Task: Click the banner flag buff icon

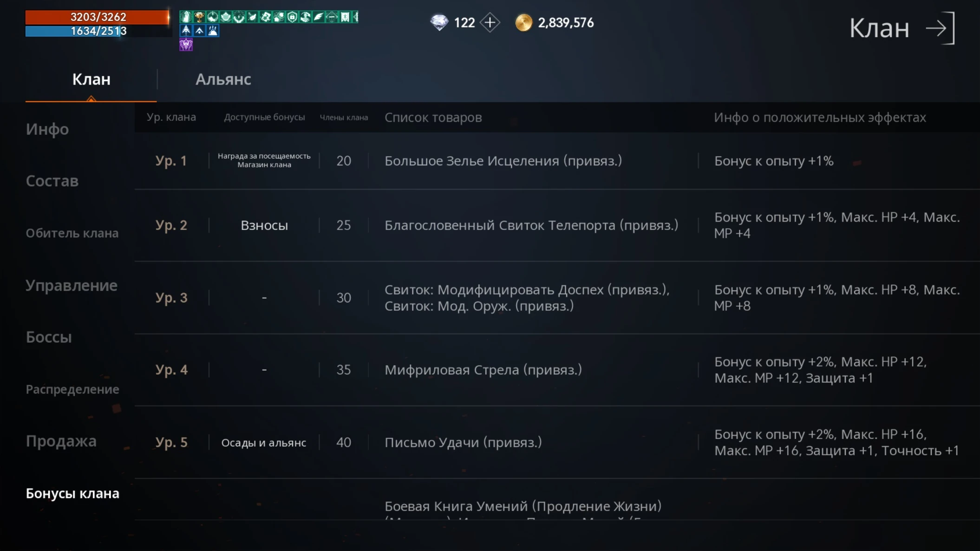Action: tap(345, 17)
